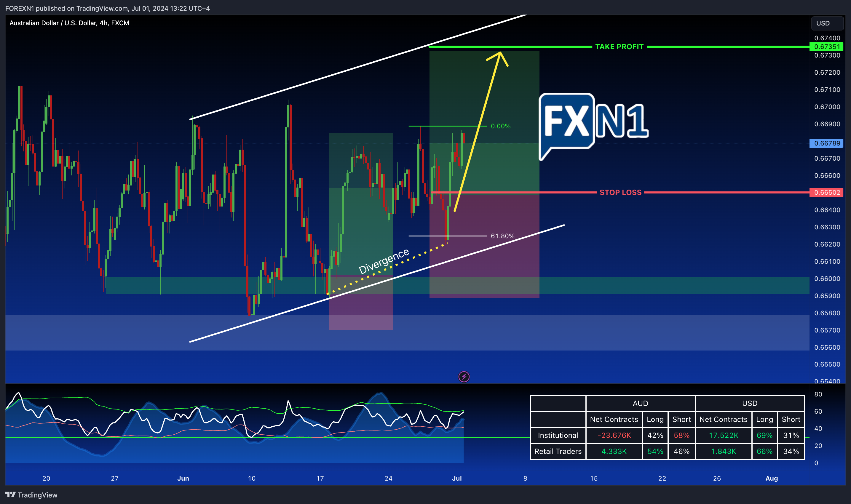Click the Institutional row label in table
This screenshot has width=851, height=504.
(558, 435)
